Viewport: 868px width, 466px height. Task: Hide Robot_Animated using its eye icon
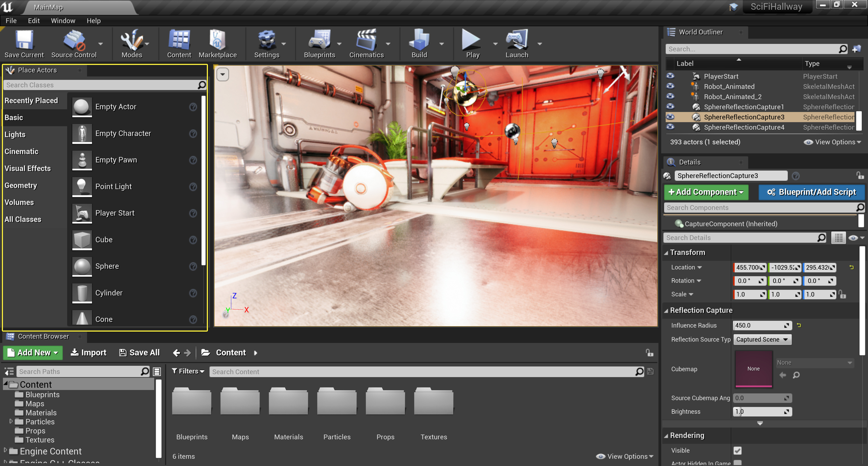[670, 86]
